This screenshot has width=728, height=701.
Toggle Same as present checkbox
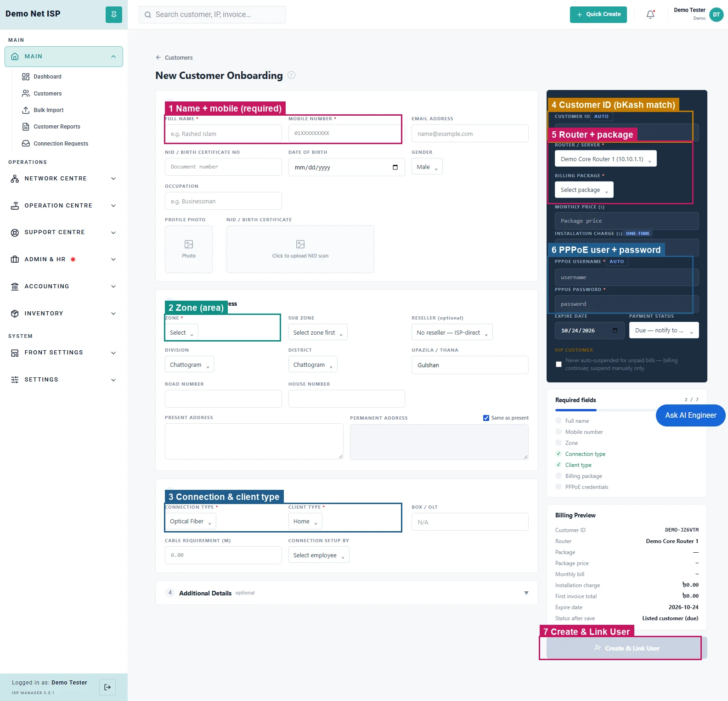point(486,418)
